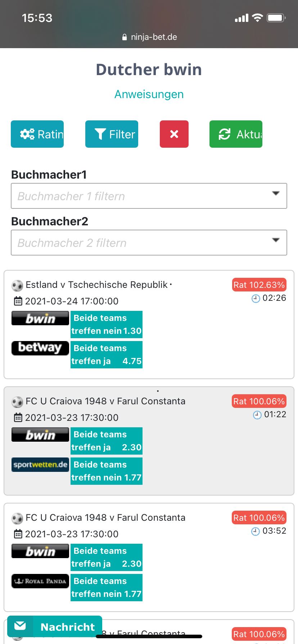Click the betway logo in Estland match
Viewport: 298px width, 644px height.
point(40,348)
